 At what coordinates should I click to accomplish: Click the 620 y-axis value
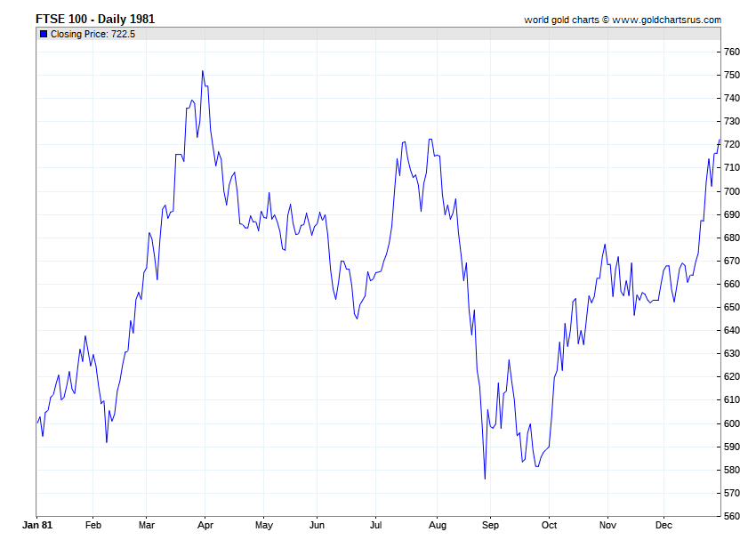732,376
